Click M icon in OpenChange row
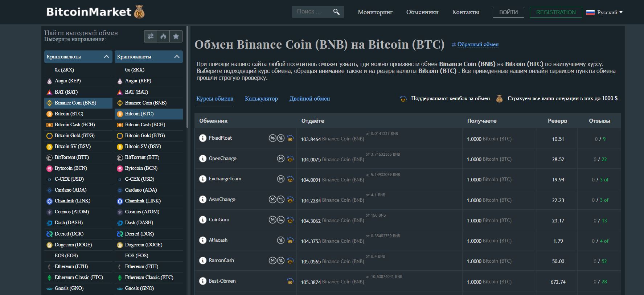Image resolution: width=644 pixels, height=295 pixels. (281, 159)
